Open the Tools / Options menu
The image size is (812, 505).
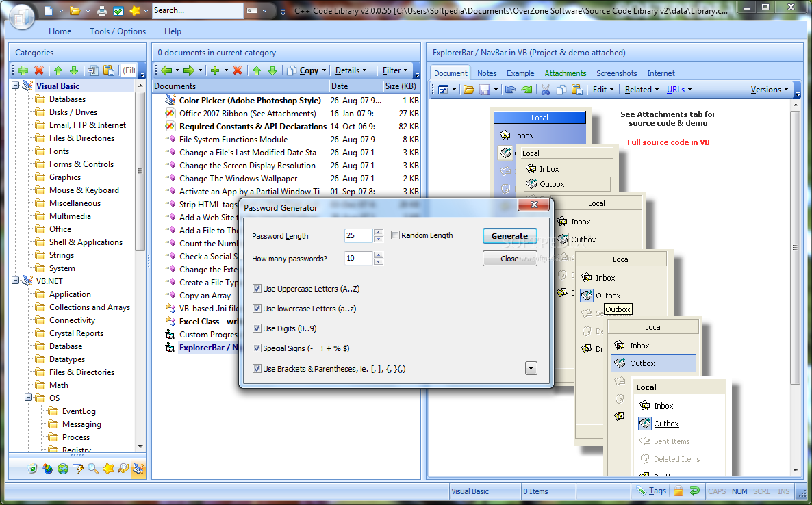(x=118, y=31)
